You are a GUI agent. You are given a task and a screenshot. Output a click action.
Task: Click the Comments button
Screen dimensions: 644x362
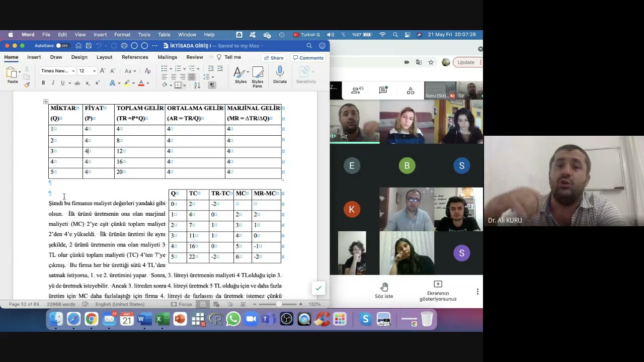[x=308, y=58]
